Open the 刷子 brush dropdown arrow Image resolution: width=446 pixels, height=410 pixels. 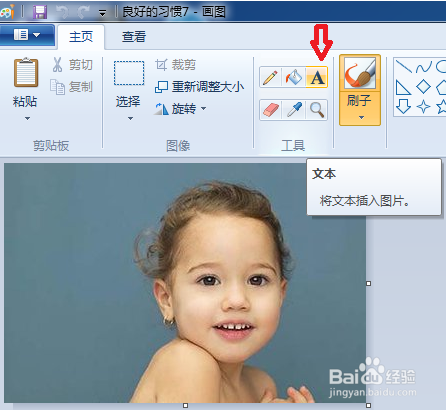pyautogui.click(x=361, y=117)
